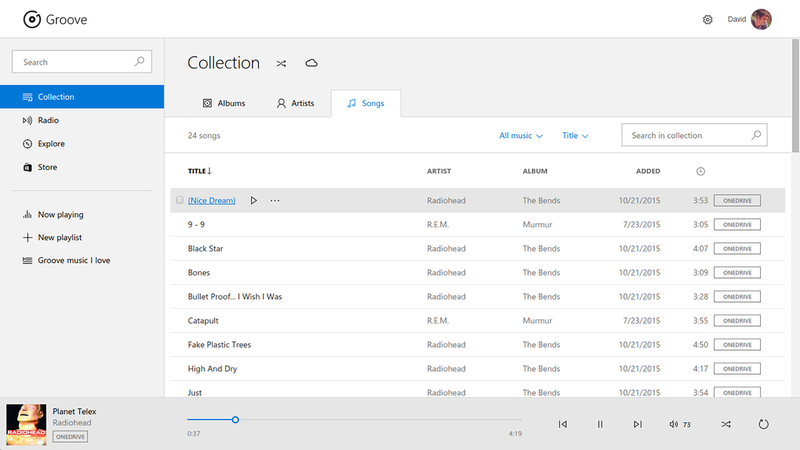Screen dimensions: 800x450
Task: Click Planet Telex title in the player
Action: 74,411
